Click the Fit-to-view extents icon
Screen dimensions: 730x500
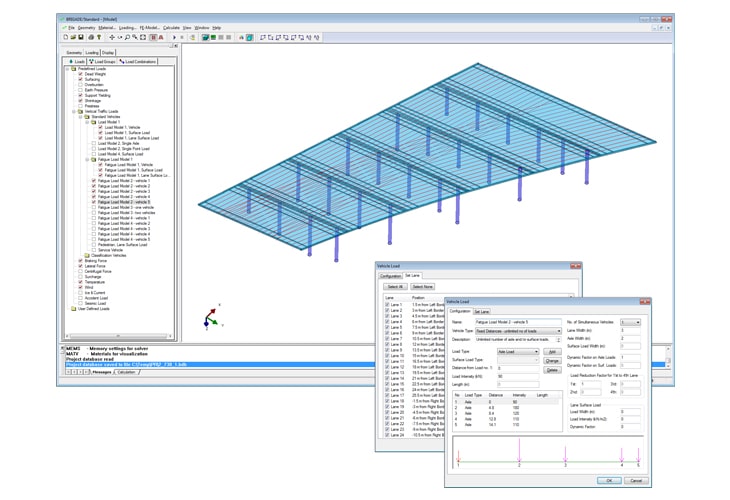pos(143,37)
